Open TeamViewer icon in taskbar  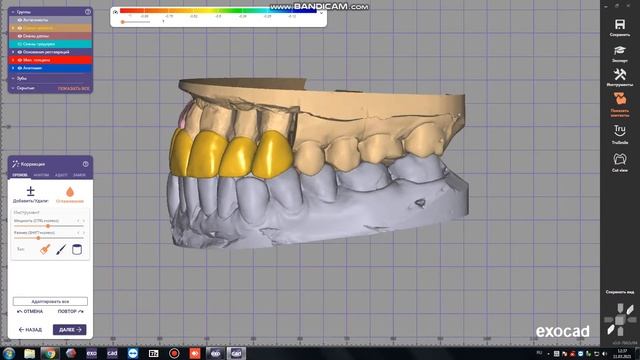(133, 353)
